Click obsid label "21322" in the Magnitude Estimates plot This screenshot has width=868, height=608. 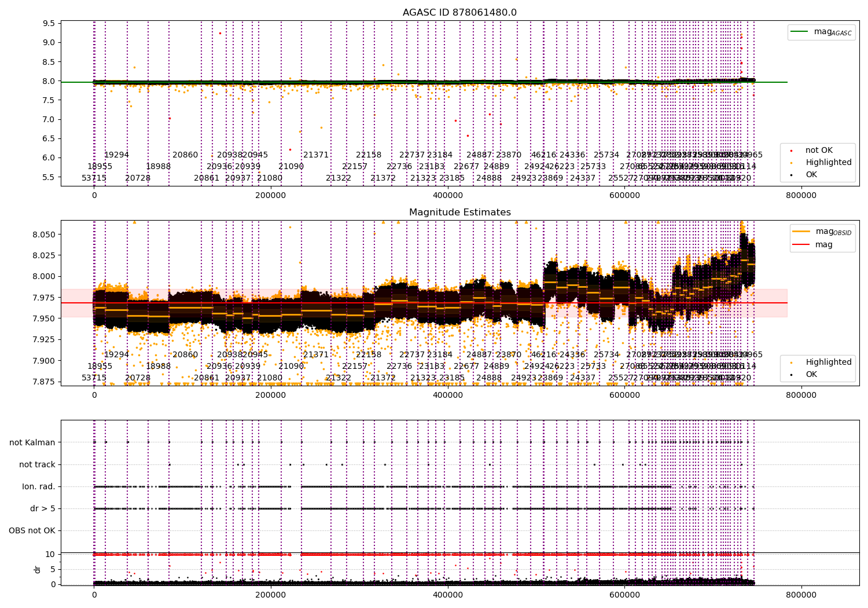[x=339, y=378]
